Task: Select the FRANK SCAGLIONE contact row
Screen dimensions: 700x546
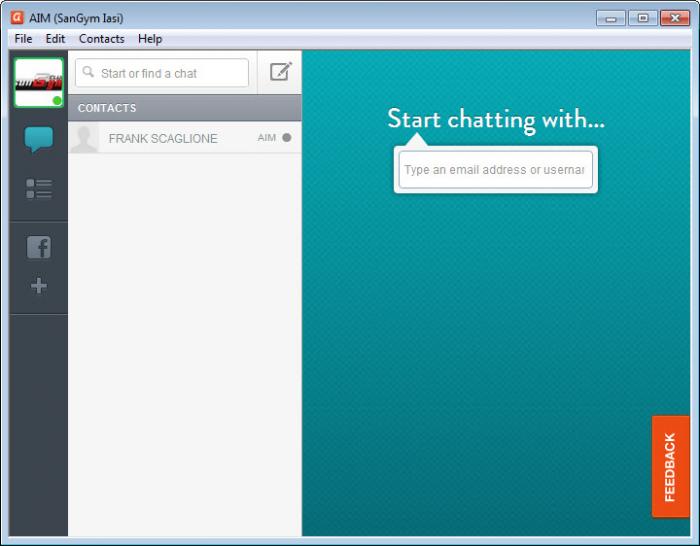Action: coord(185,138)
